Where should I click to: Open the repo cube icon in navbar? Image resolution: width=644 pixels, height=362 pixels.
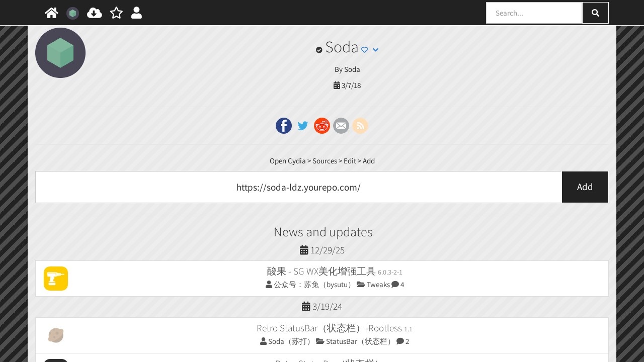point(72,14)
